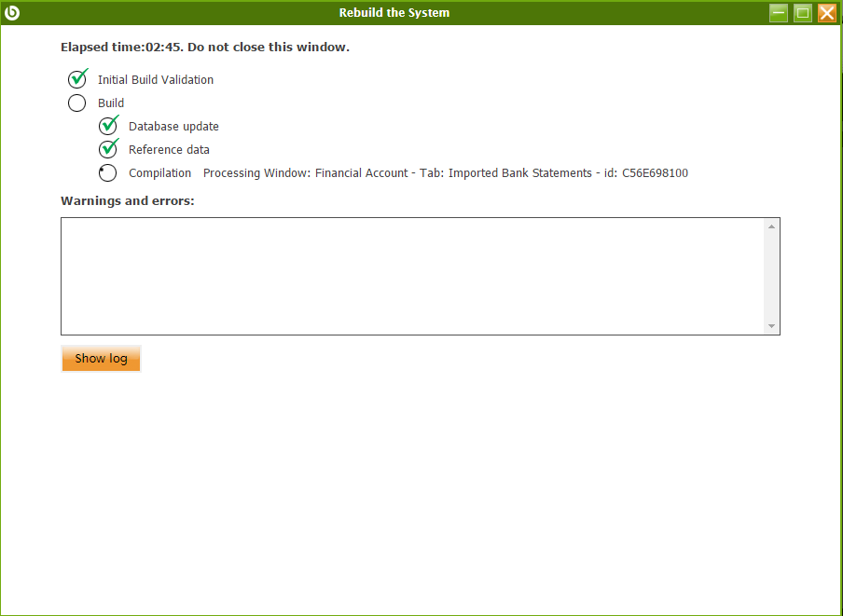This screenshot has height=616, width=843.
Task: Click the 'Processing Window: Financial Account' status text
Action: point(446,173)
